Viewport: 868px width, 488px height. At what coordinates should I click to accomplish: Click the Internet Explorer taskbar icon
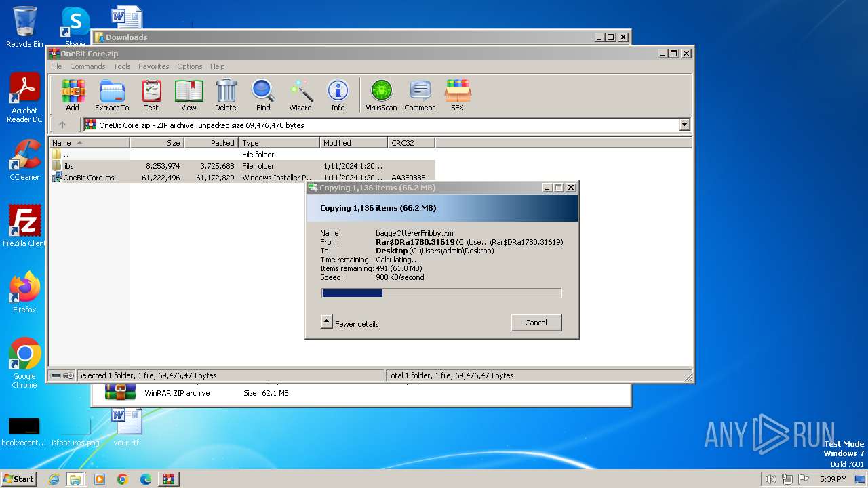click(54, 479)
